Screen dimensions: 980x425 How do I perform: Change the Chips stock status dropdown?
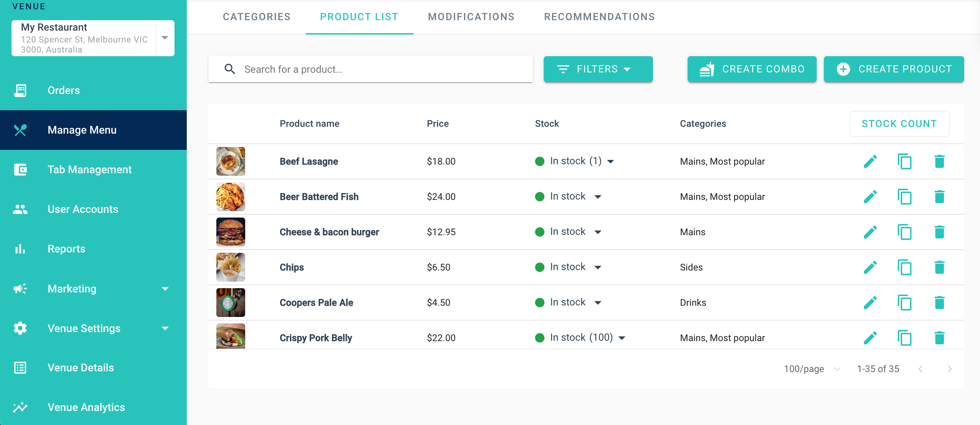[x=598, y=267]
